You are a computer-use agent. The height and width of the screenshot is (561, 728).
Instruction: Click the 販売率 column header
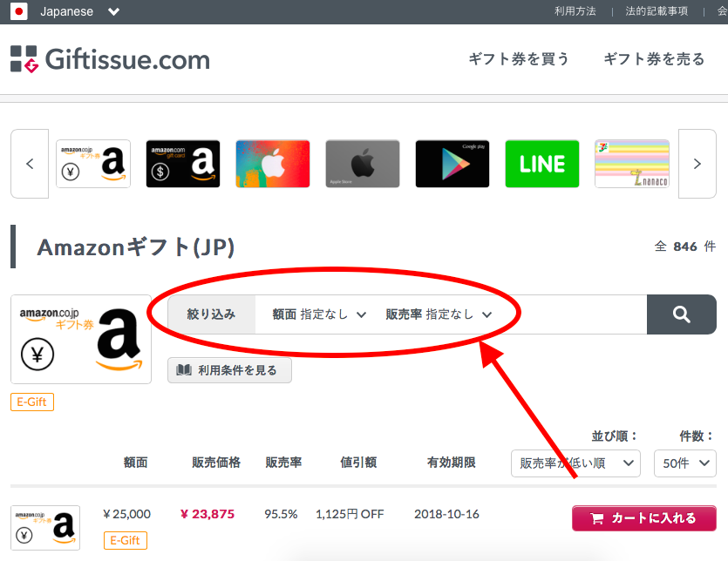[x=283, y=463]
